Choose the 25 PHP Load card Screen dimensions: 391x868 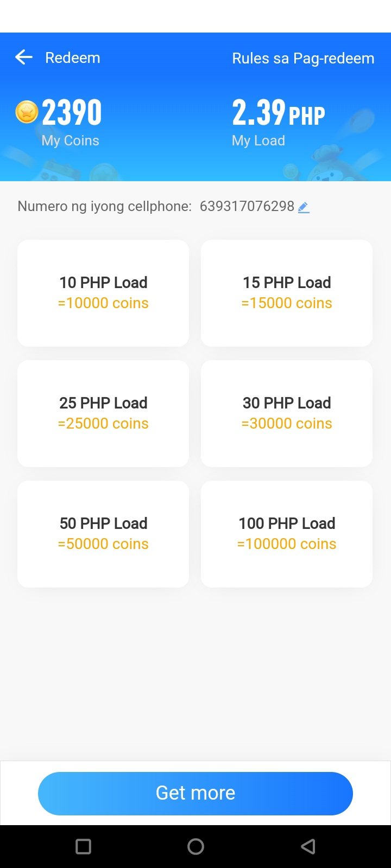[103, 413]
